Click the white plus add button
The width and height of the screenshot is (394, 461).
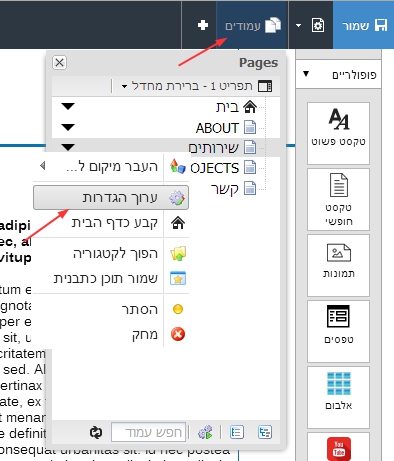[x=203, y=25]
